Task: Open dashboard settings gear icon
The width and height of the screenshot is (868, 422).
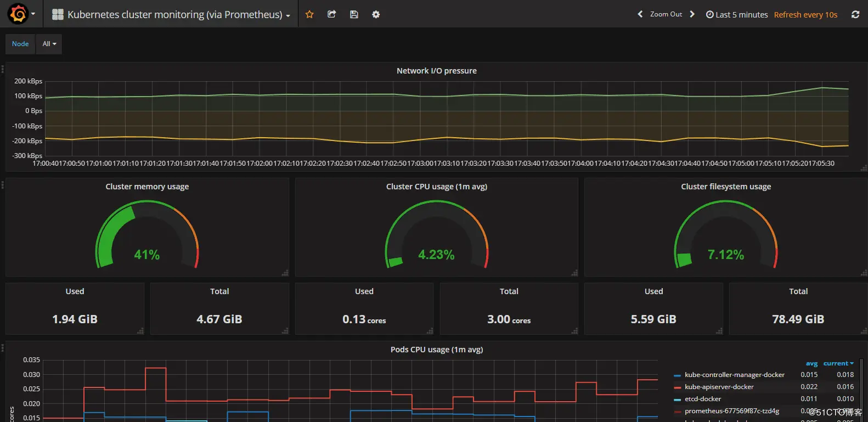Action: (x=376, y=14)
